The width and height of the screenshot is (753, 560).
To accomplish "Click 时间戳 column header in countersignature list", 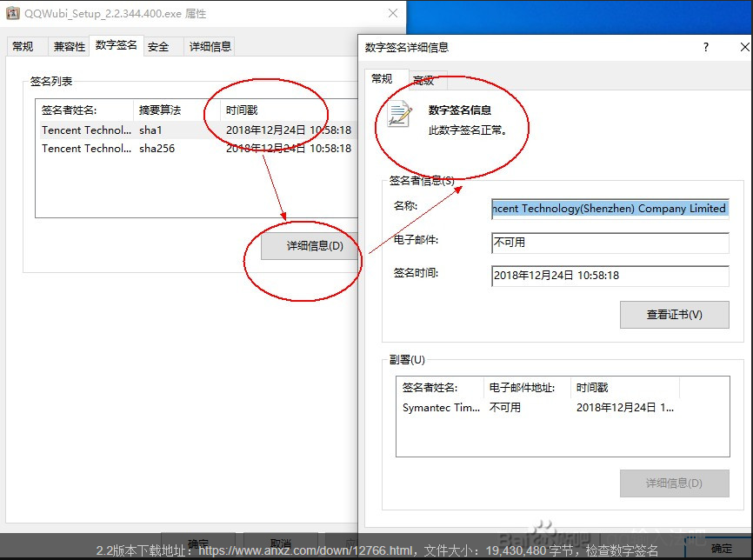I will click(x=625, y=388).
